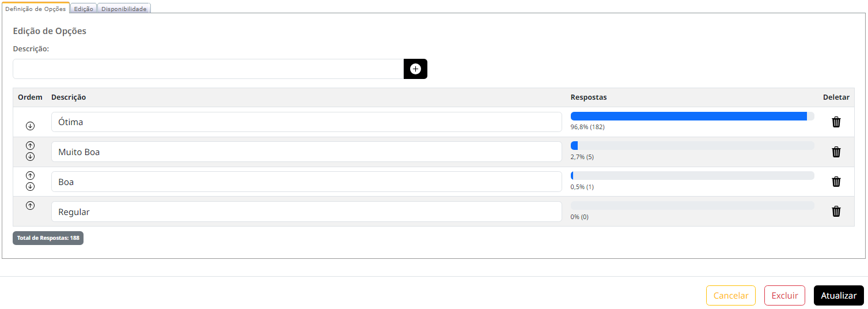Screen dimensions: 868x309
Task: Move Muito Boa option down
Action: (x=31, y=156)
